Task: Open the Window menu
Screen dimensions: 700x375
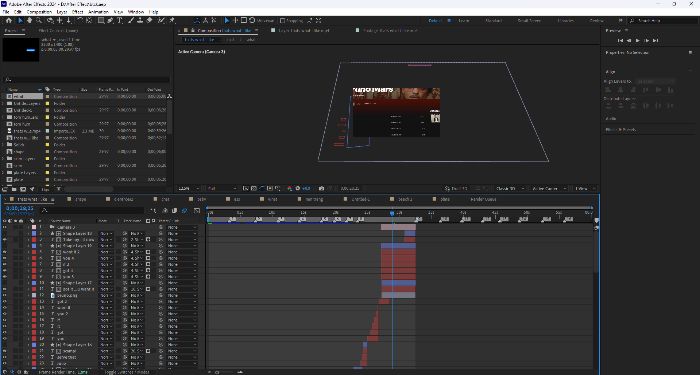Action: [x=136, y=12]
